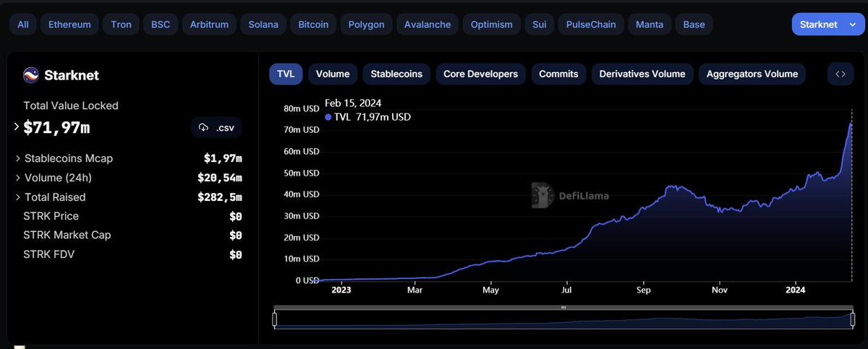Select the BSC chain filter
The width and height of the screenshot is (868, 349).
(x=161, y=25)
